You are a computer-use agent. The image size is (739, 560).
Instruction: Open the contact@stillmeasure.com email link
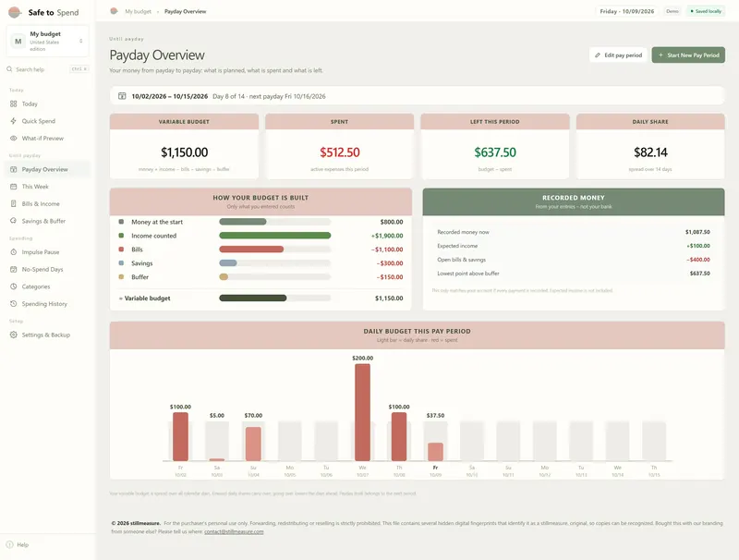click(234, 531)
